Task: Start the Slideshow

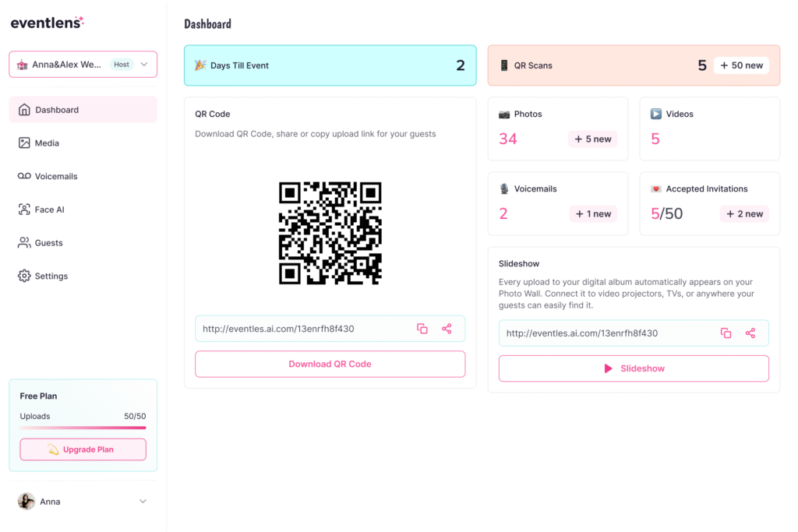Action: point(634,368)
